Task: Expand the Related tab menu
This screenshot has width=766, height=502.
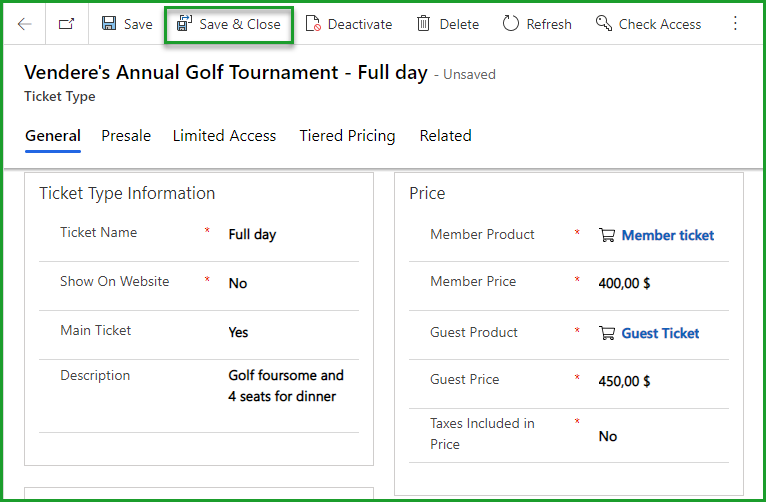Action: coord(445,136)
